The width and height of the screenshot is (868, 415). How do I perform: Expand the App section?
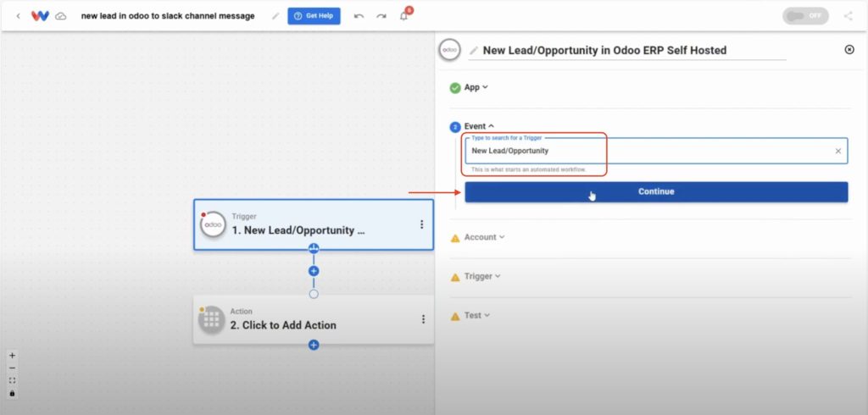(x=476, y=87)
